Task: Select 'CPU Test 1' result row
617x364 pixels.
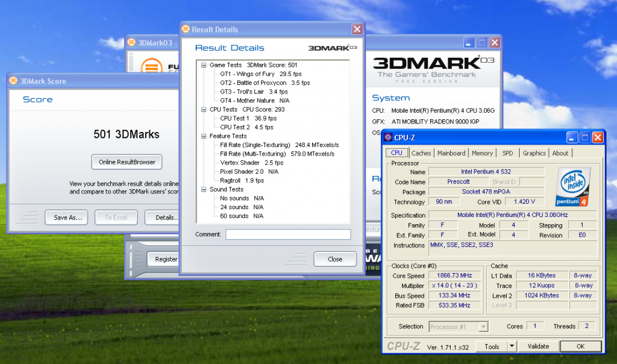Action: point(248,119)
